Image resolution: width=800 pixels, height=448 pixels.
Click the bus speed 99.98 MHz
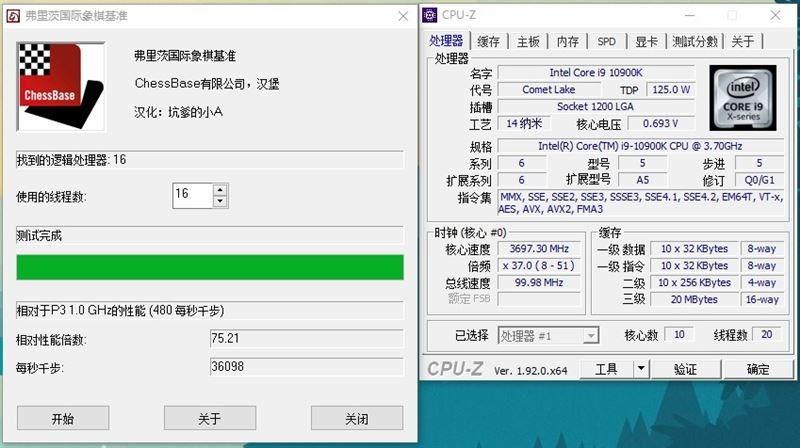tap(539, 283)
